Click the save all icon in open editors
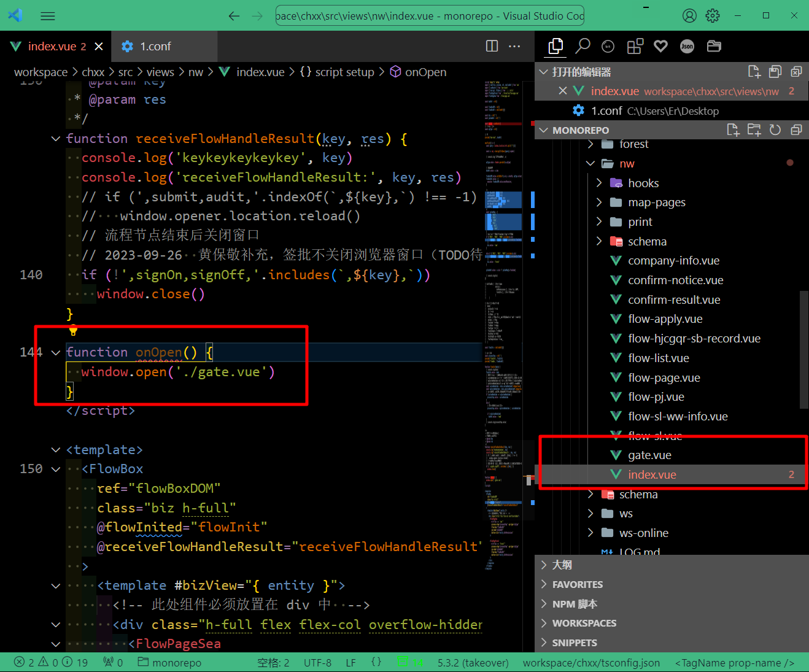Viewport: 809px width, 672px height. tap(775, 72)
